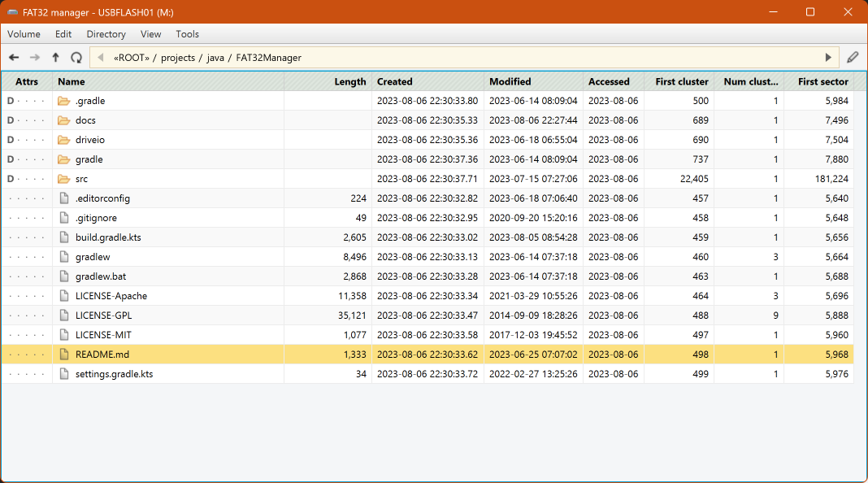Viewport: 868px width, 483px height.
Task: Click the settings.gradle.kts file icon
Action: tap(64, 374)
